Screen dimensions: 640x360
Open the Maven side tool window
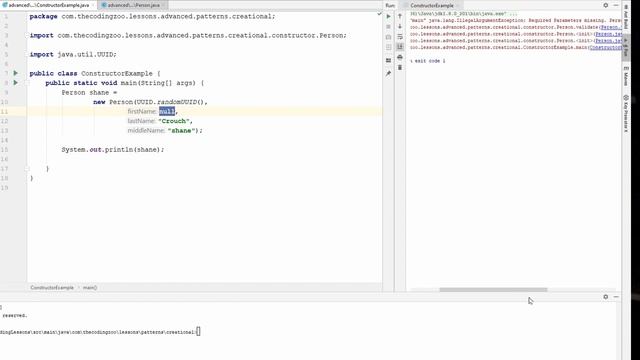tap(626, 76)
